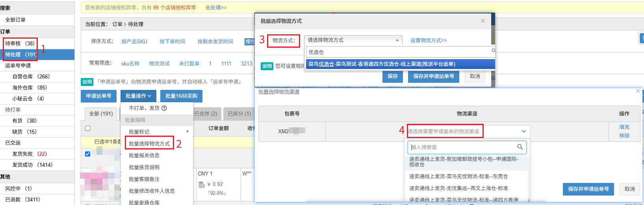Close the 批量选择物流方式 dialog
This screenshot has height=205, width=644.
click(x=483, y=21)
